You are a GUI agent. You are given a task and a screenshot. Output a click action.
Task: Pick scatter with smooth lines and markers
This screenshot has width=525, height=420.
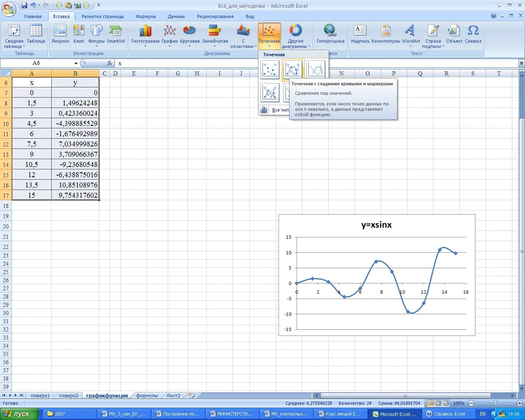(292, 69)
